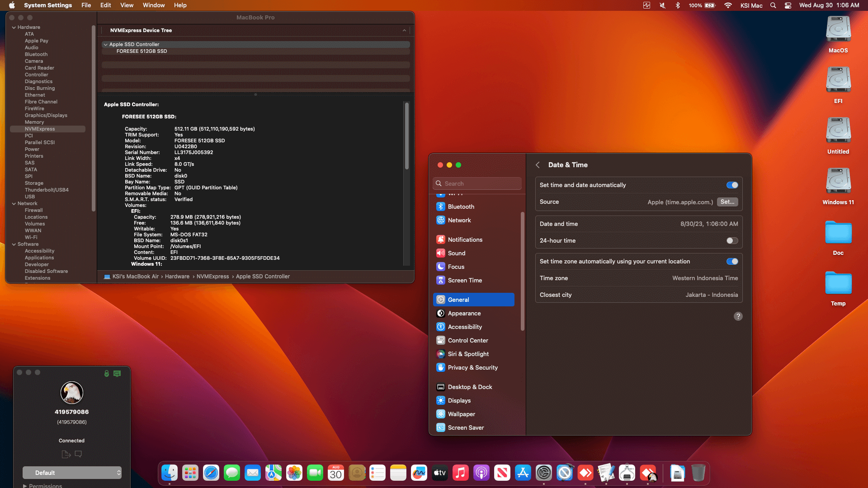
Task: Open the Default profile dropdown
Action: 72,473
